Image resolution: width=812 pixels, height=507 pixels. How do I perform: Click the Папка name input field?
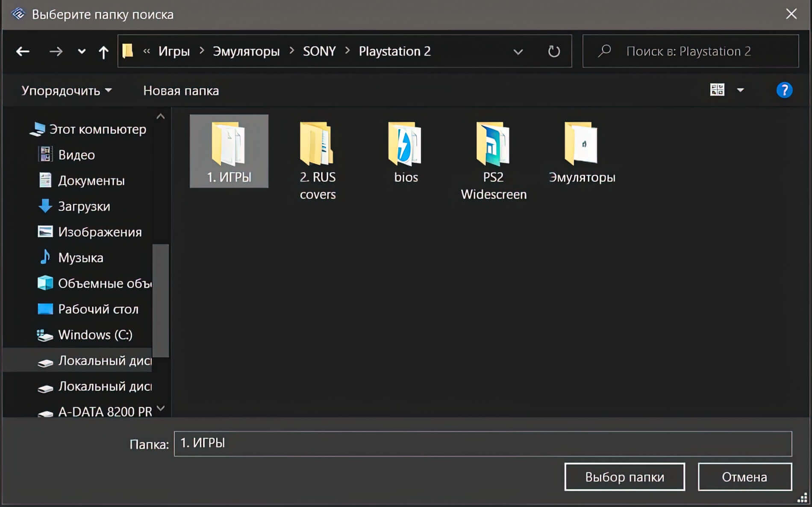coord(482,443)
